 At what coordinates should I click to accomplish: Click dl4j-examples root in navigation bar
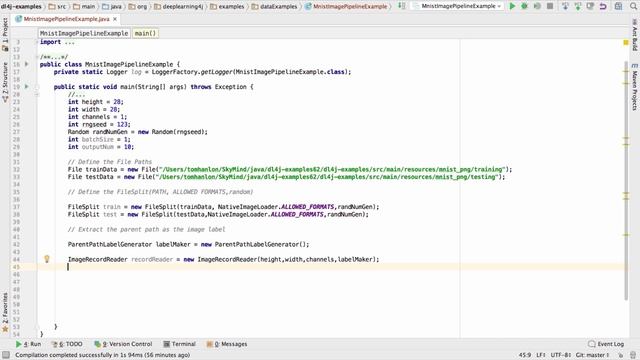click(21, 6)
